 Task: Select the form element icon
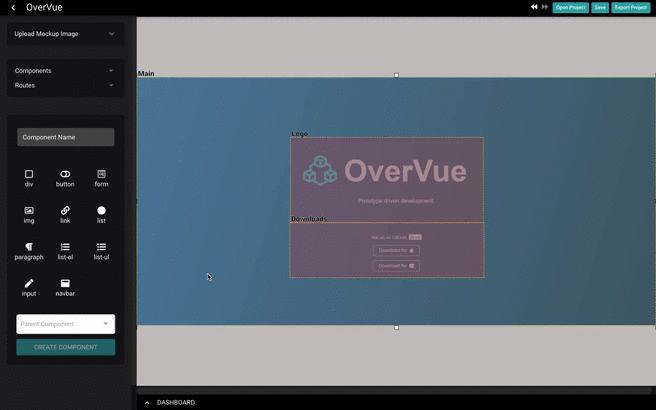click(x=101, y=174)
